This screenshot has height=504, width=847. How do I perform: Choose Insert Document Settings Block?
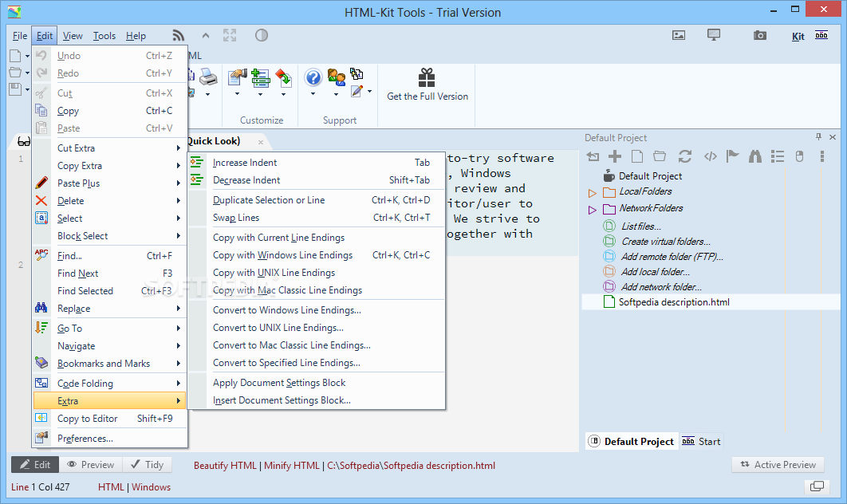[317, 400]
